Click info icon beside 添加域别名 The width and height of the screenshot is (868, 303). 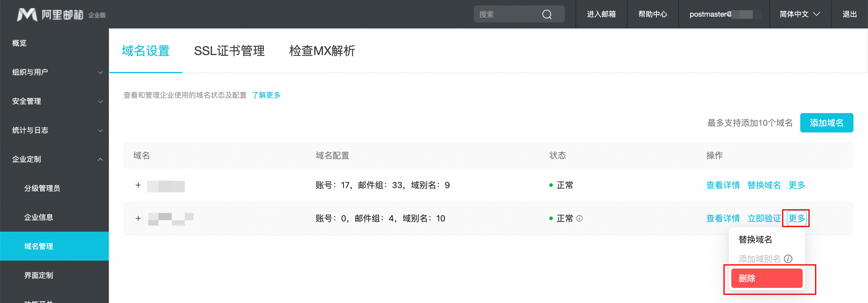pyautogui.click(x=788, y=259)
